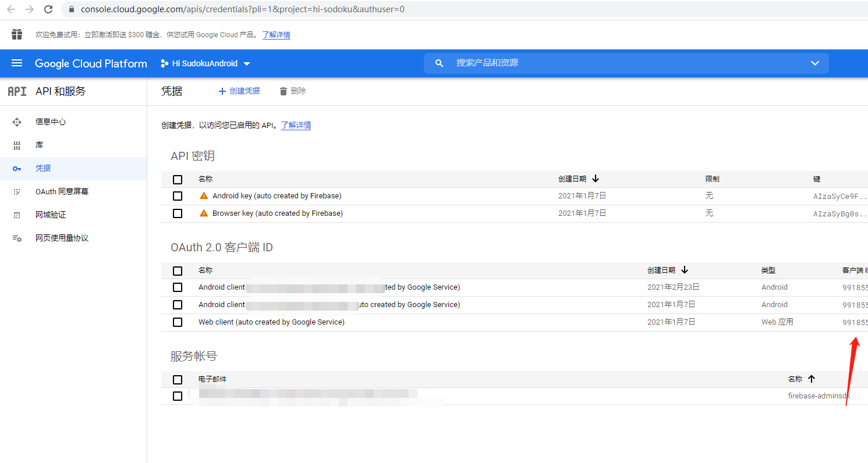868x463 pixels.
Task: Open the 库 API library from sidebar
Action: (17, 145)
